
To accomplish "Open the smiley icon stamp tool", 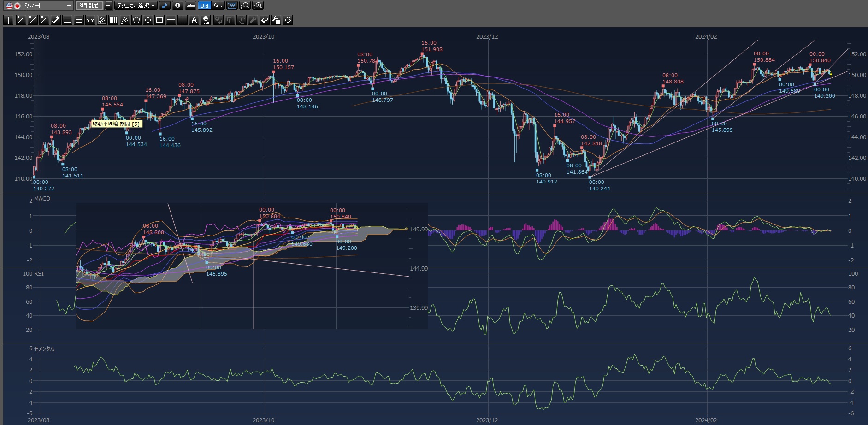I will [x=206, y=20].
